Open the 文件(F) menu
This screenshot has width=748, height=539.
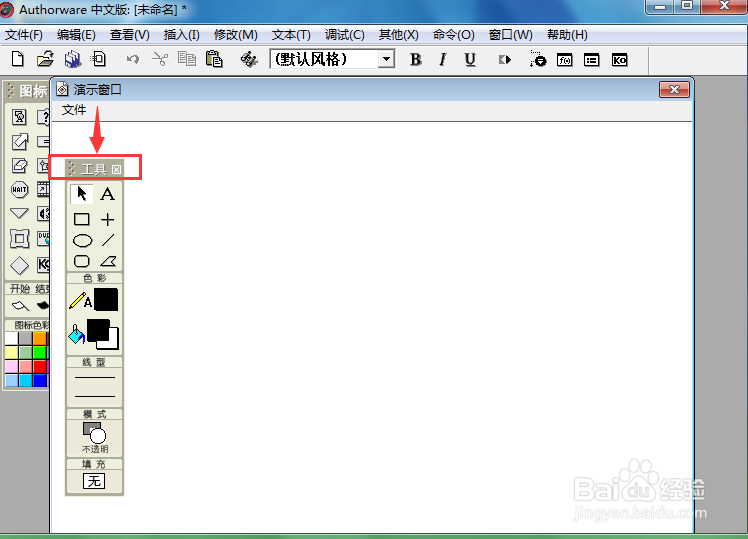(23, 35)
